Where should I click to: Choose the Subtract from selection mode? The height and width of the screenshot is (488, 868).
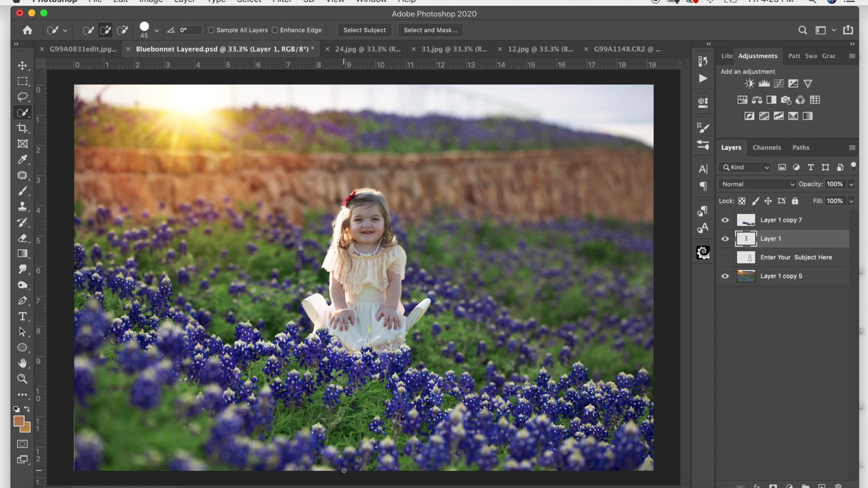click(122, 30)
